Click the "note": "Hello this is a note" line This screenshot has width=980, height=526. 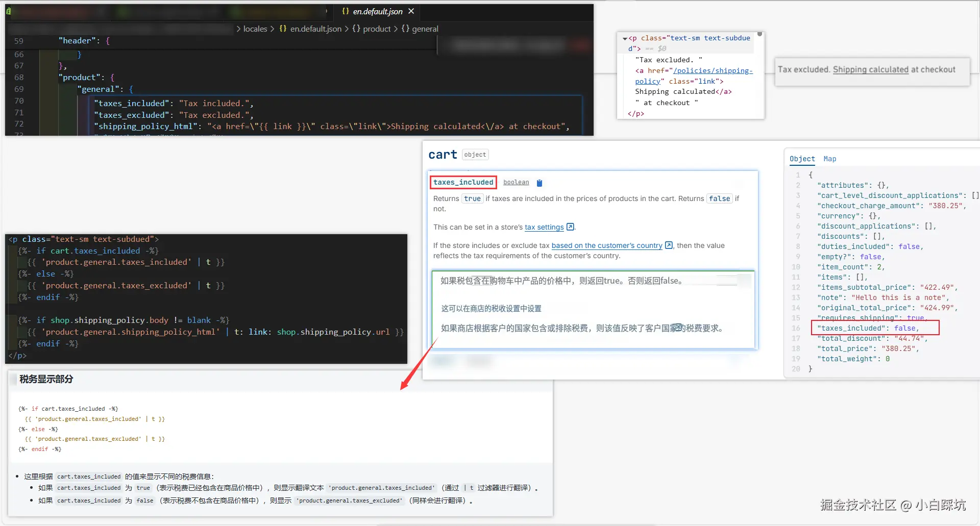click(883, 297)
